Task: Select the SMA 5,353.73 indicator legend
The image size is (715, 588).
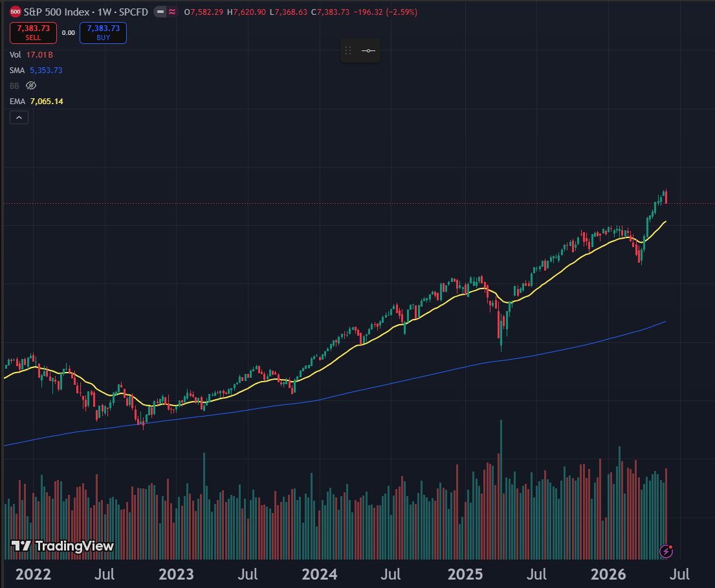Action: [x=36, y=71]
